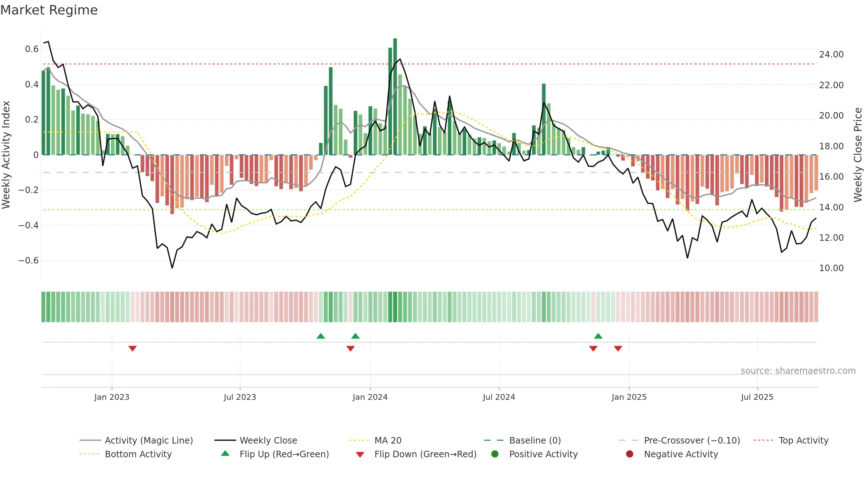Screen dimensions: 868x488
Task: Click the Market Regime chart title
Action: click(x=49, y=10)
